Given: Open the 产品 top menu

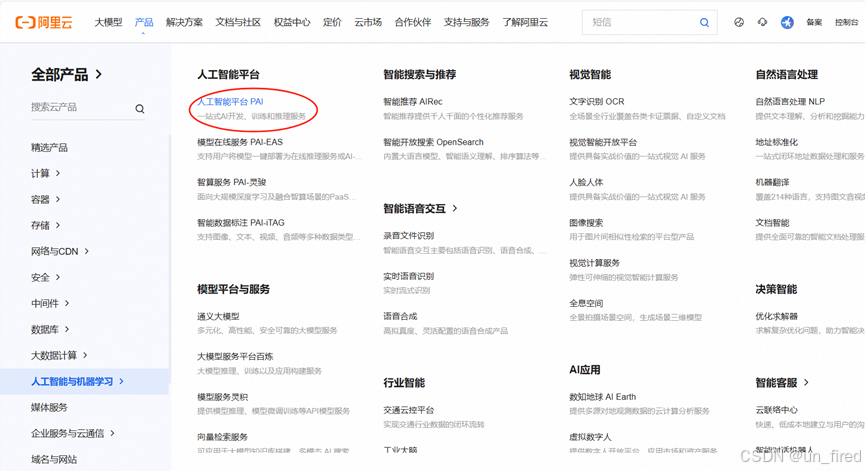Looking at the screenshot, I should (144, 22).
